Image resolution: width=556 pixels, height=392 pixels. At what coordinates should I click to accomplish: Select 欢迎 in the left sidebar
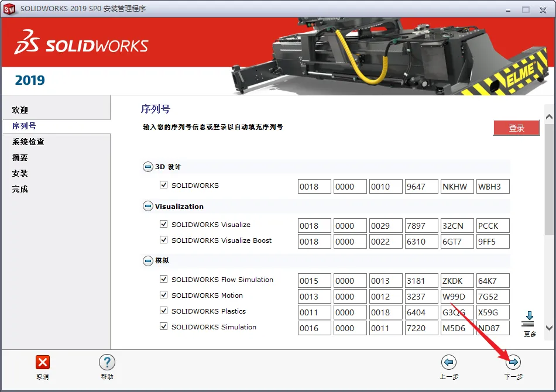(20, 110)
